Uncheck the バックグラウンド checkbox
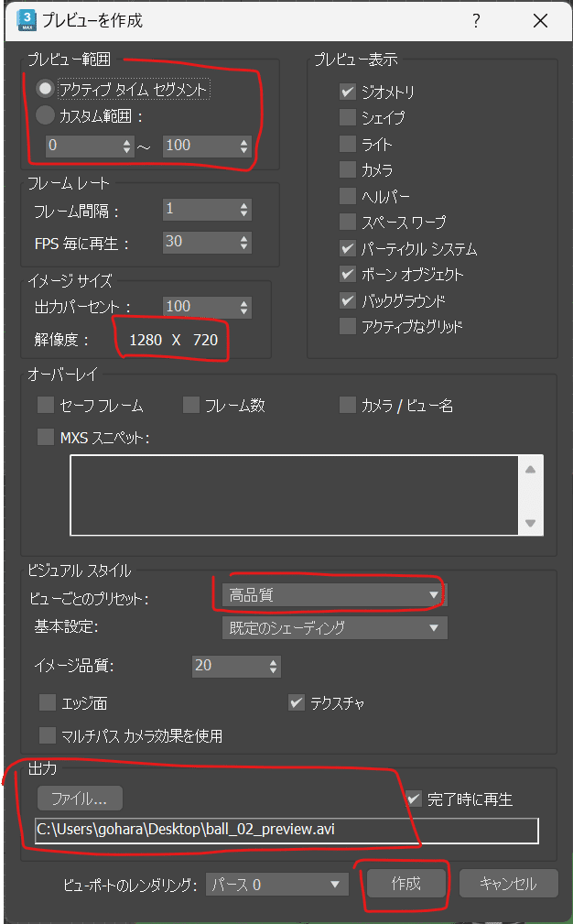573x924 pixels. [x=348, y=300]
